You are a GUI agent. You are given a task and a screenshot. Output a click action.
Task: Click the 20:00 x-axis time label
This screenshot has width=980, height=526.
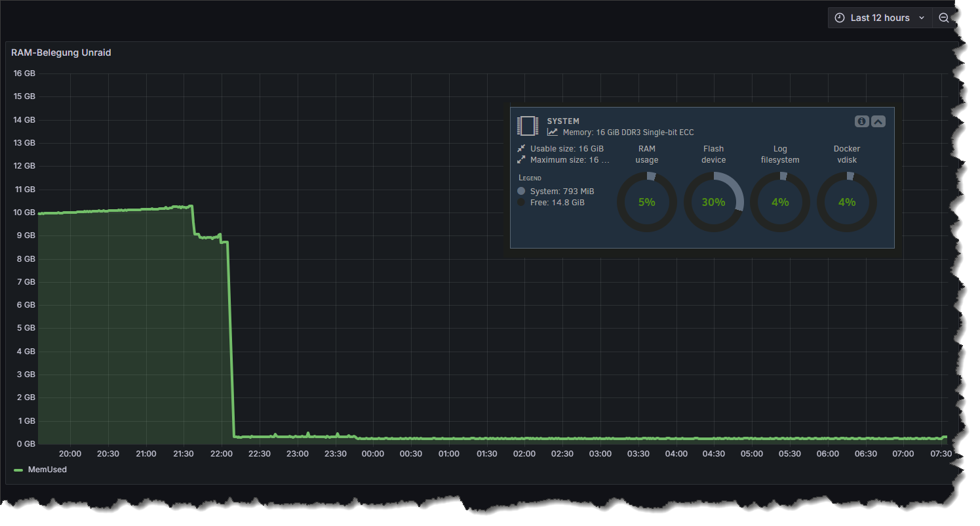click(x=70, y=454)
